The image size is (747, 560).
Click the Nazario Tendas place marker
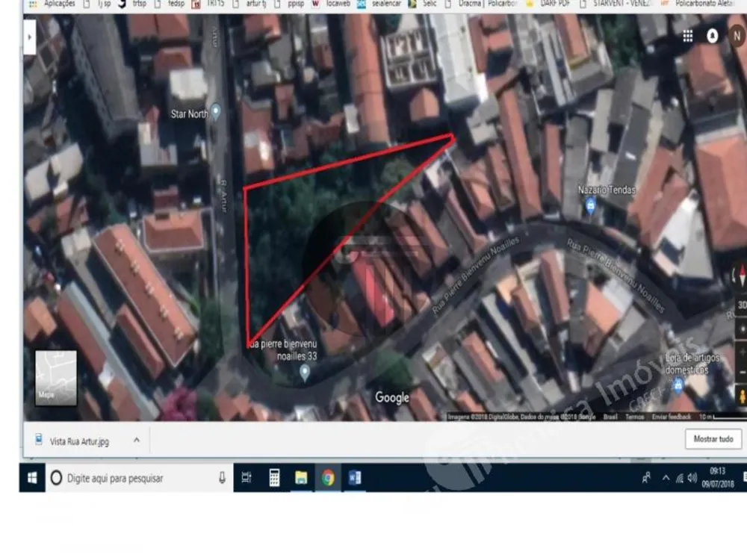click(x=591, y=206)
